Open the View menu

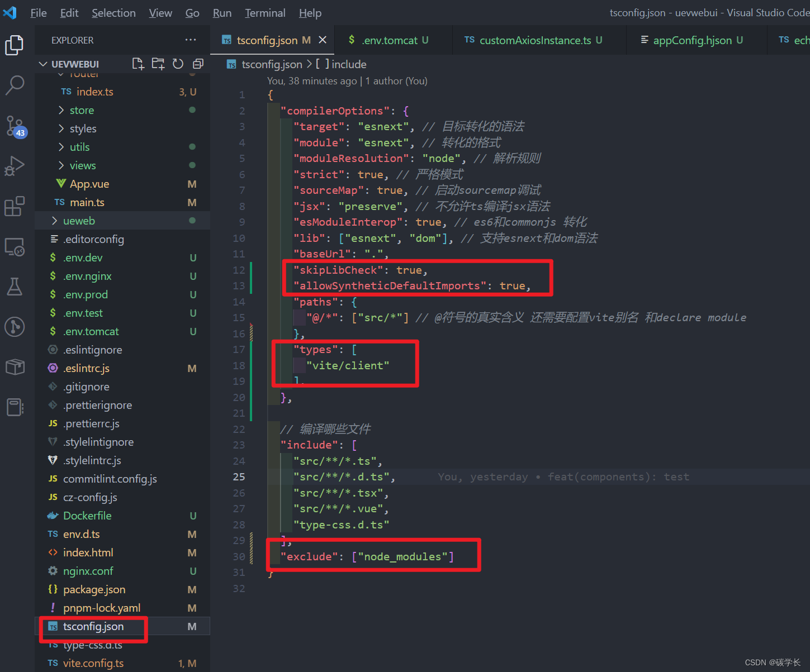[x=160, y=13]
